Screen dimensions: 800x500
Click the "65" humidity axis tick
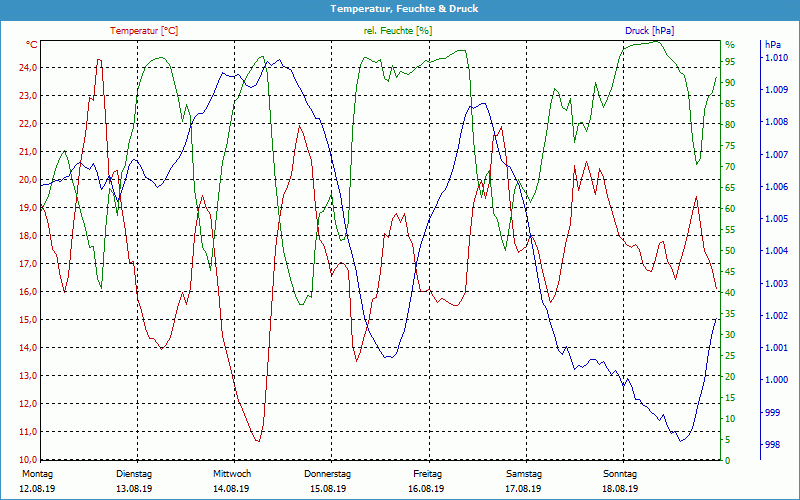click(731, 188)
